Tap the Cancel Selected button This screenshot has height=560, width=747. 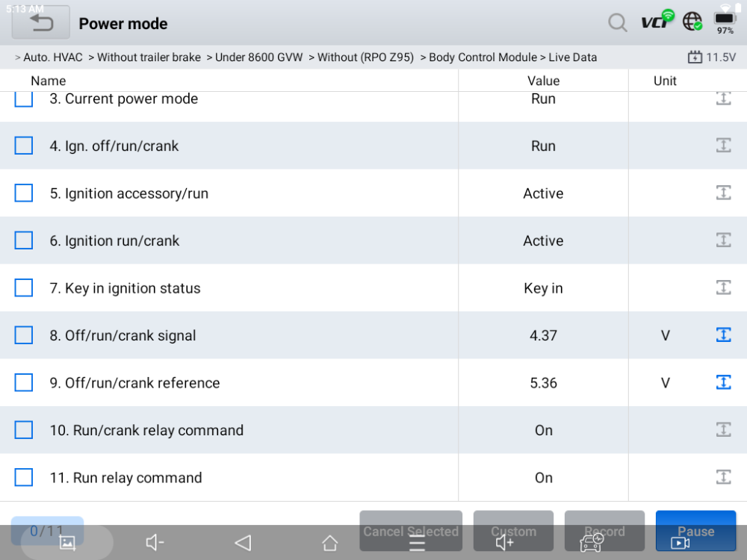411,531
